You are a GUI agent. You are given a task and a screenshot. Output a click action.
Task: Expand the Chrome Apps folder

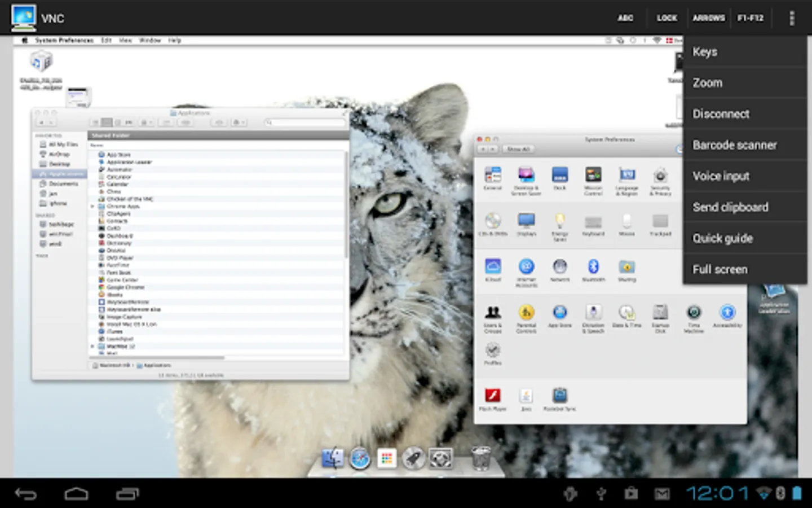point(93,207)
